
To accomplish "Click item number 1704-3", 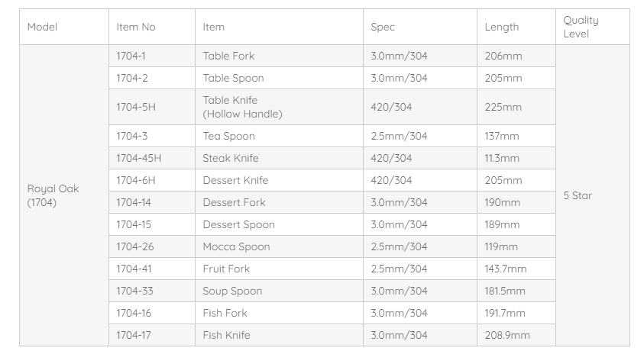I will 132,136.
